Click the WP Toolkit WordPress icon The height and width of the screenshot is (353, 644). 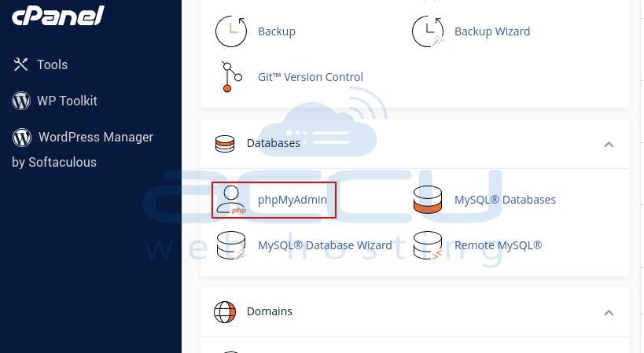click(x=21, y=101)
